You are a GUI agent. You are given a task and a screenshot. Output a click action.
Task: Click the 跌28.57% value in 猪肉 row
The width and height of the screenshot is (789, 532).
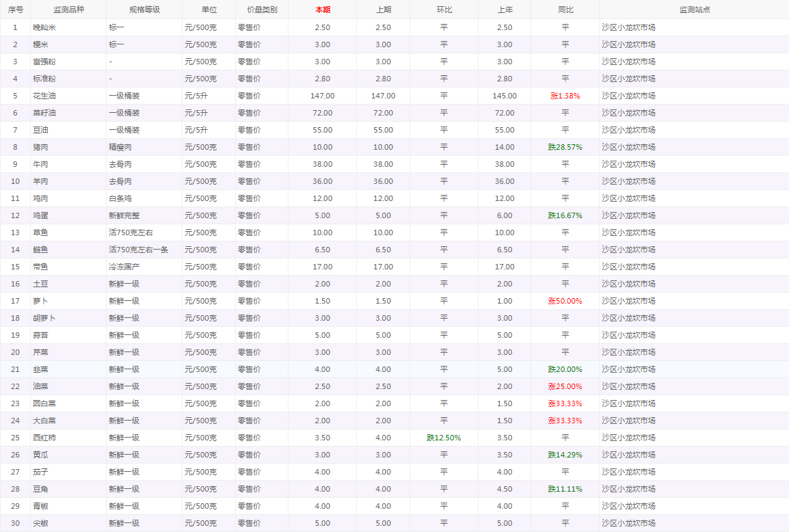tap(565, 147)
